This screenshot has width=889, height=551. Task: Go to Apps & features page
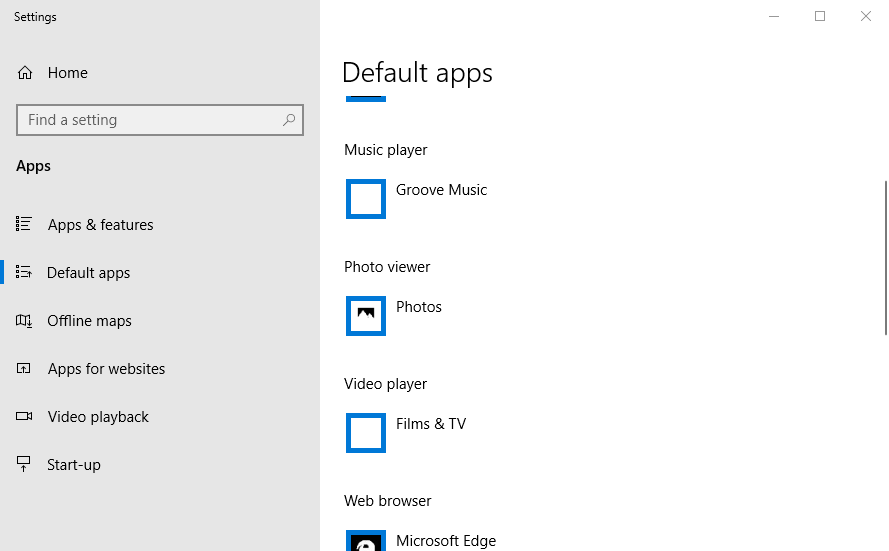point(100,225)
